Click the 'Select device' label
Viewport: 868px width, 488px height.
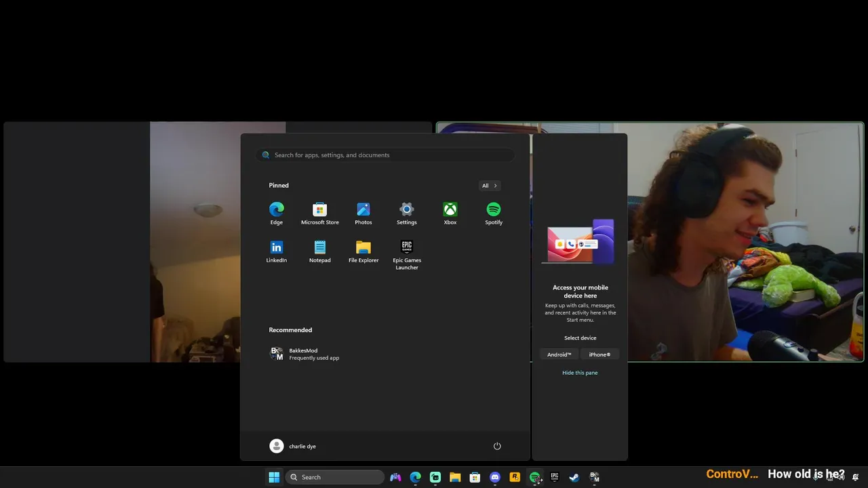click(x=580, y=338)
